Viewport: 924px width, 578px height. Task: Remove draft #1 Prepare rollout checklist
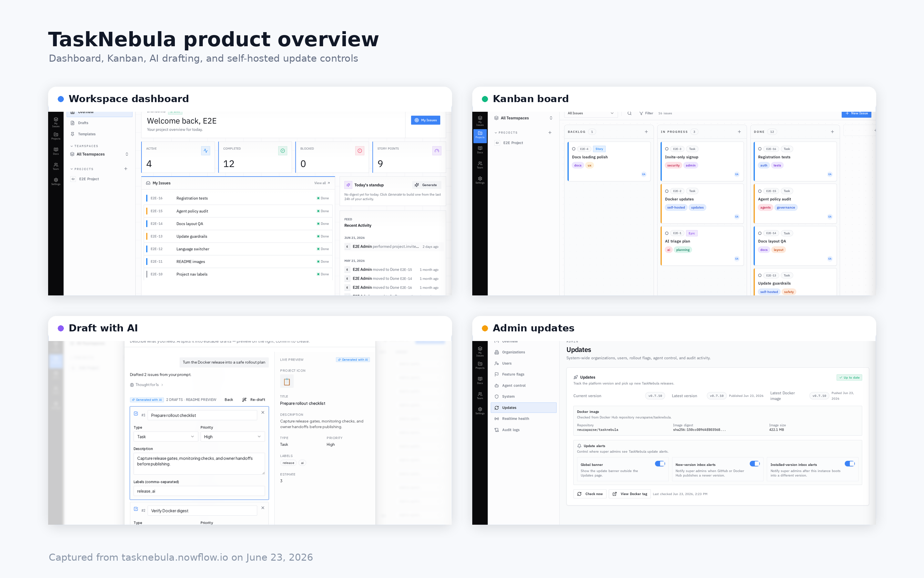coord(263,413)
